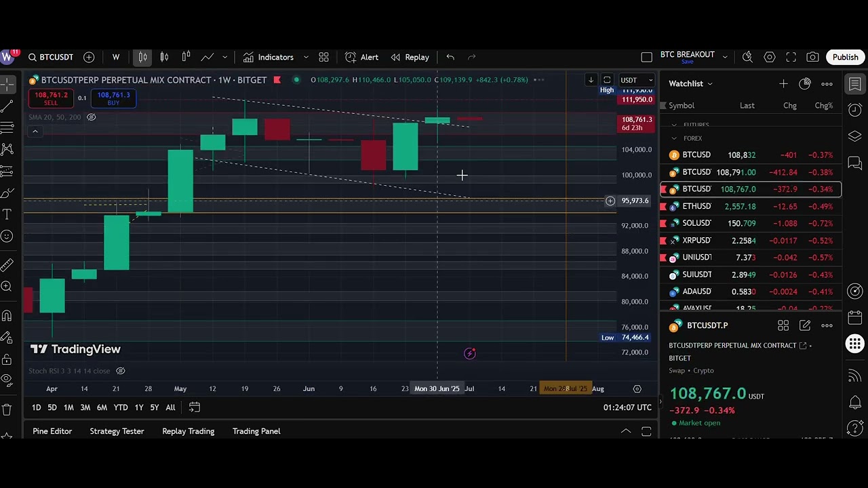868x488 pixels.
Task: Toggle lock all drawing tools
Action: (x=7, y=359)
